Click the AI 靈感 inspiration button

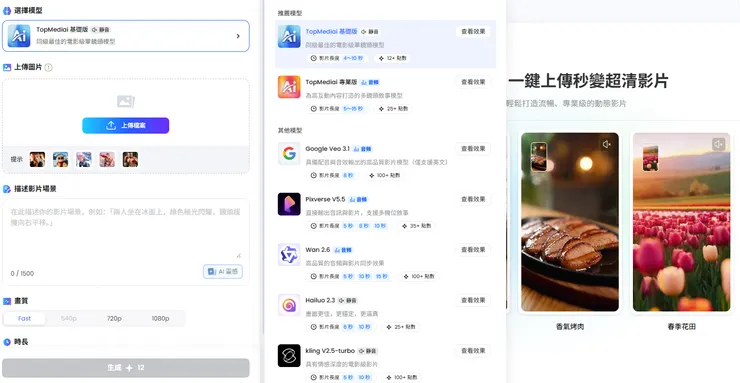pos(223,272)
